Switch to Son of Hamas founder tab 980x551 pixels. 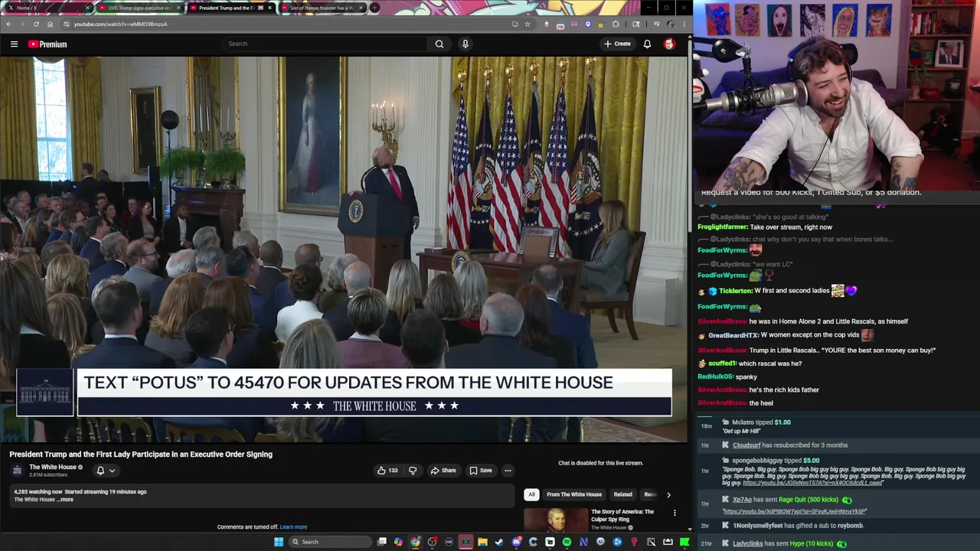click(322, 8)
